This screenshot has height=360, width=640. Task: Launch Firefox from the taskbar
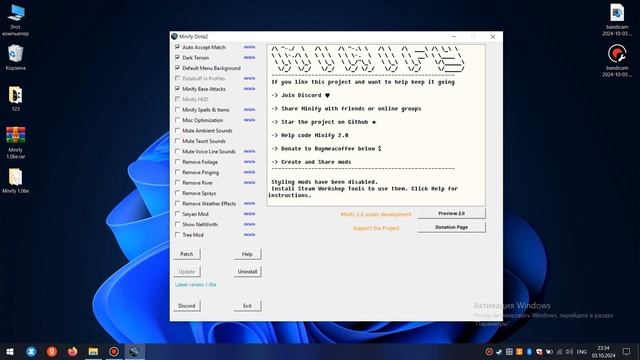coord(73,351)
